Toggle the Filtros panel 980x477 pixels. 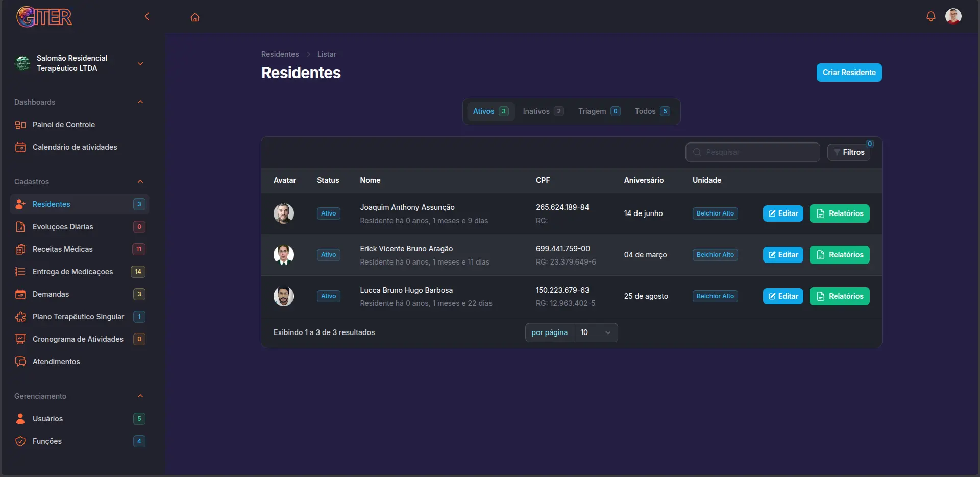[849, 152]
